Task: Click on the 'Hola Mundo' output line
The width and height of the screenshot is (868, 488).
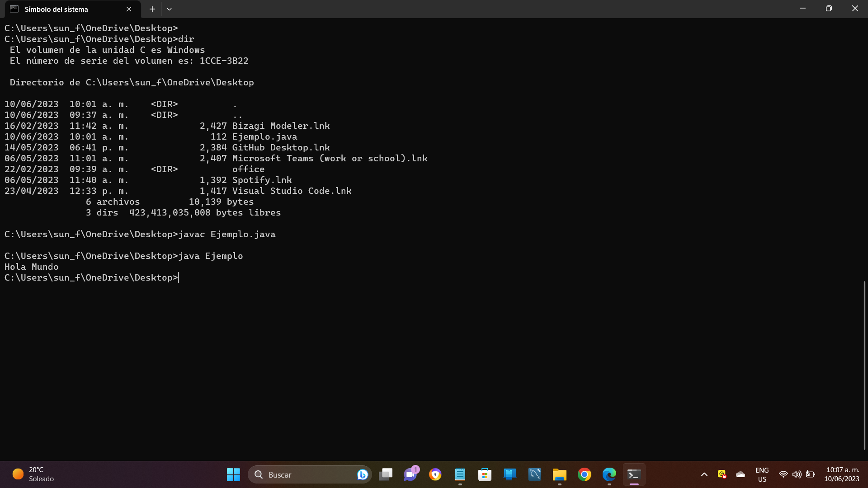Action: (32, 267)
